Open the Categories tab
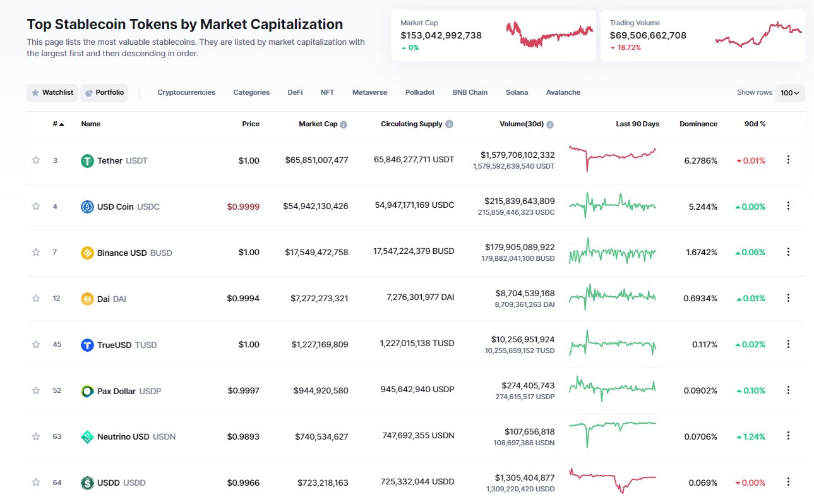This screenshot has width=814, height=504. pos(251,92)
